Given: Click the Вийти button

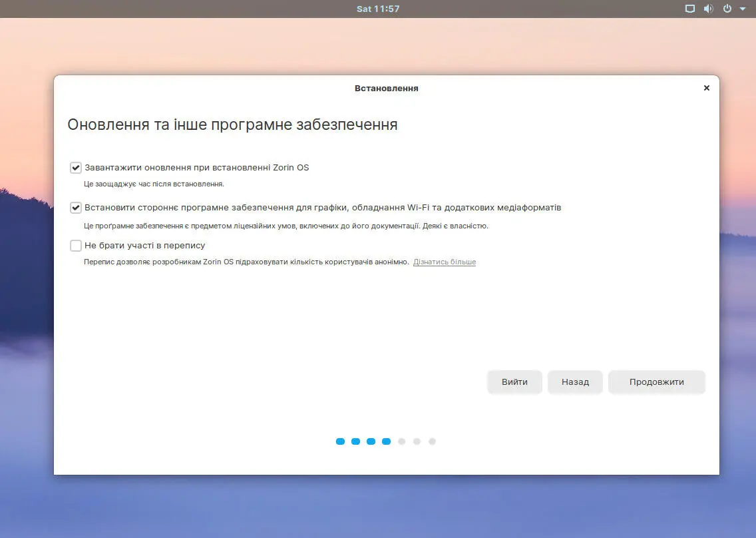Looking at the screenshot, I should pos(514,382).
